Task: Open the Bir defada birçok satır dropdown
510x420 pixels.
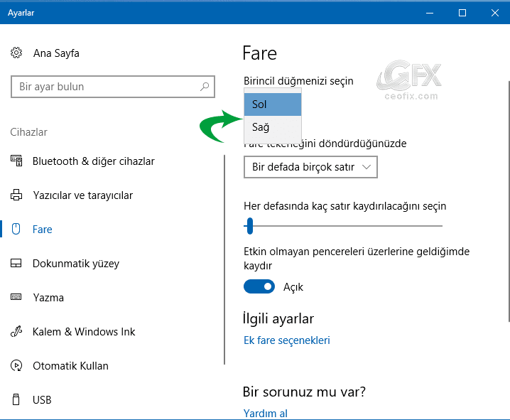Action: click(x=310, y=167)
